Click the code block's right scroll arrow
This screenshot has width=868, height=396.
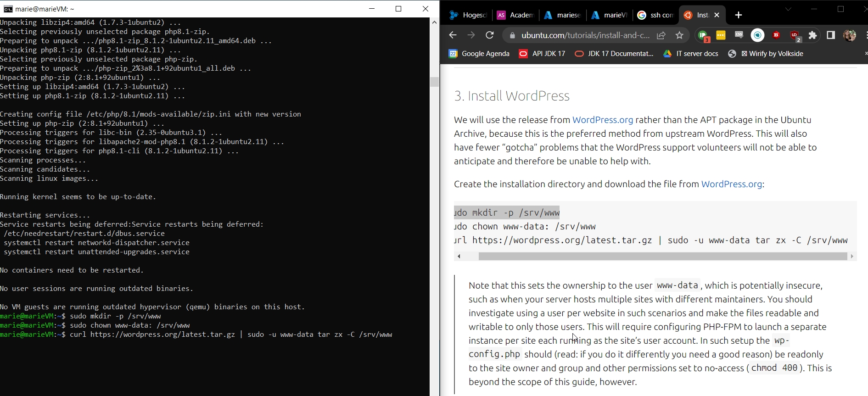pos(852,256)
